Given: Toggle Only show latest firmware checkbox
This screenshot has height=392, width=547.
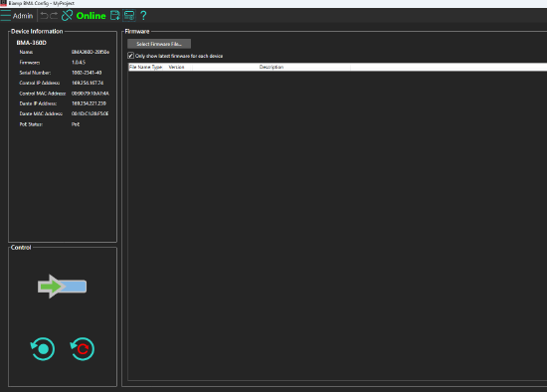Looking at the screenshot, I should [x=130, y=56].
